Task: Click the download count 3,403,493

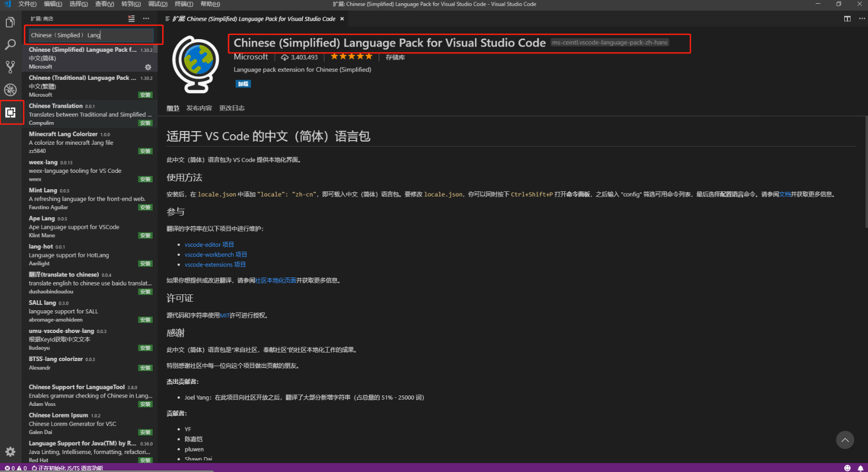Action: click(x=300, y=57)
